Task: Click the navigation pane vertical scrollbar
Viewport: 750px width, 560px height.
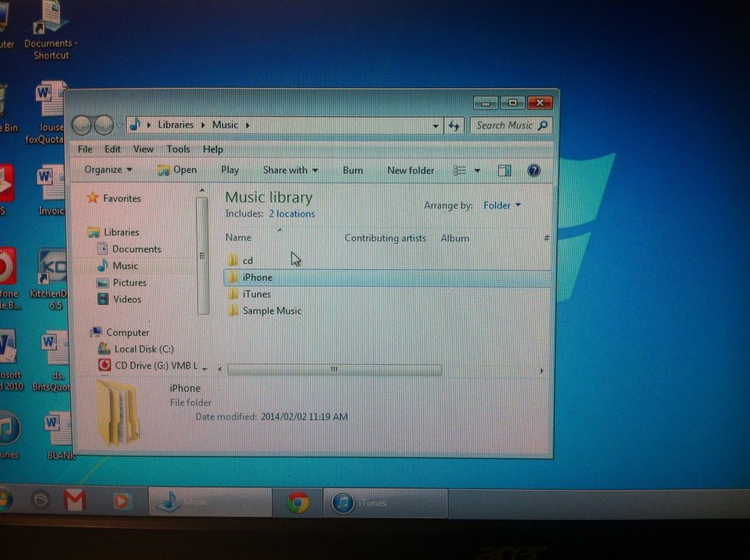Action: [202, 255]
